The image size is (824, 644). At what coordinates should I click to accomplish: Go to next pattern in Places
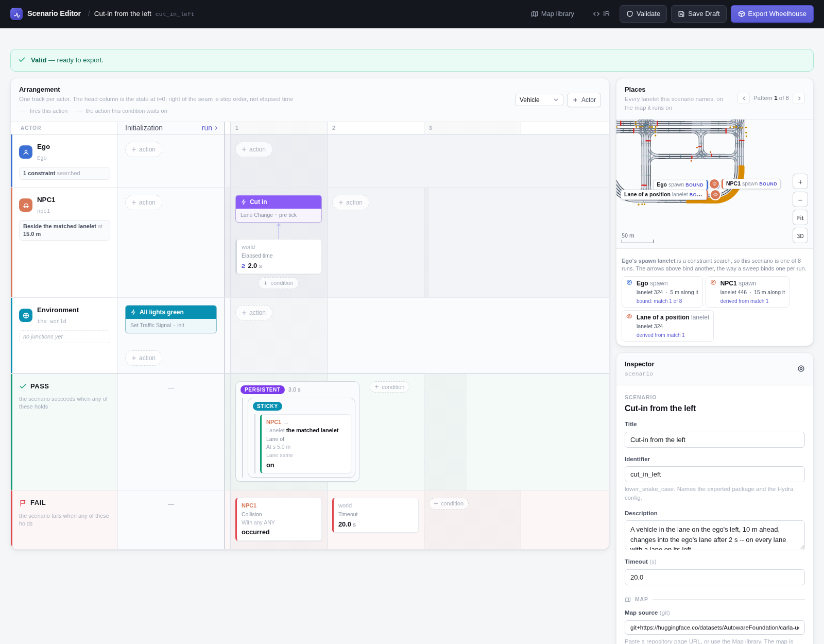point(799,98)
